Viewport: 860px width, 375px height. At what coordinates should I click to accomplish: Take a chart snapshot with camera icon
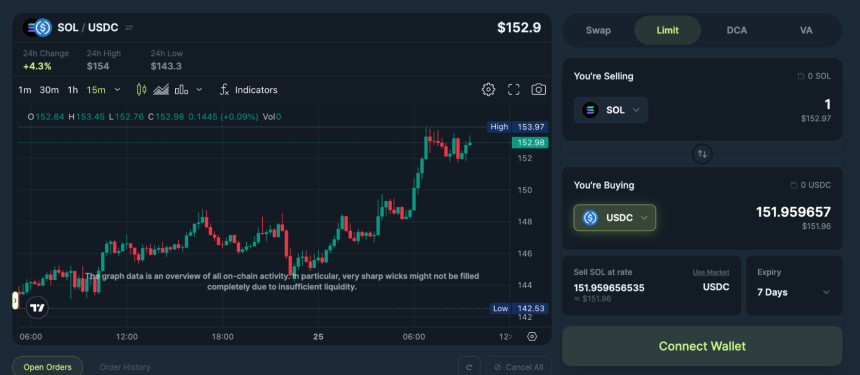(x=539, y=89)
